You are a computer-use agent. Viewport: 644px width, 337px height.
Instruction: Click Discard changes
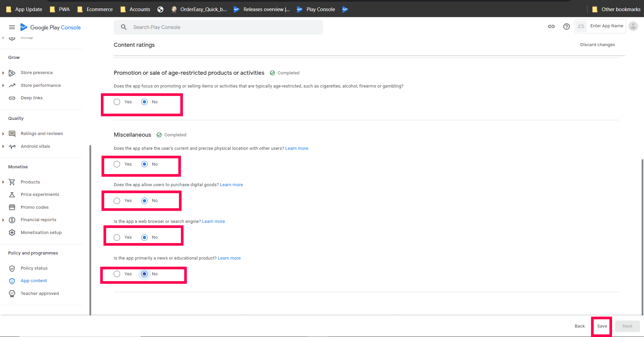(597, 45)
